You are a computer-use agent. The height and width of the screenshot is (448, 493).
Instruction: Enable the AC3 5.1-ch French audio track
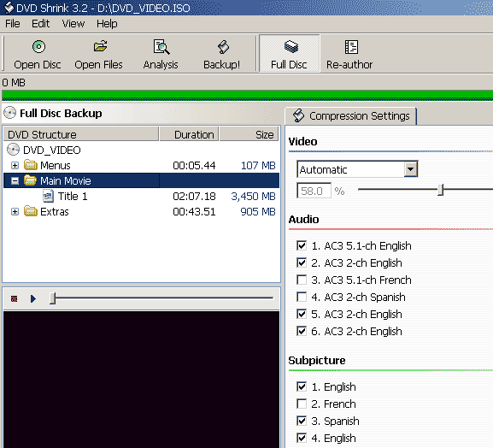coord(302,280)
